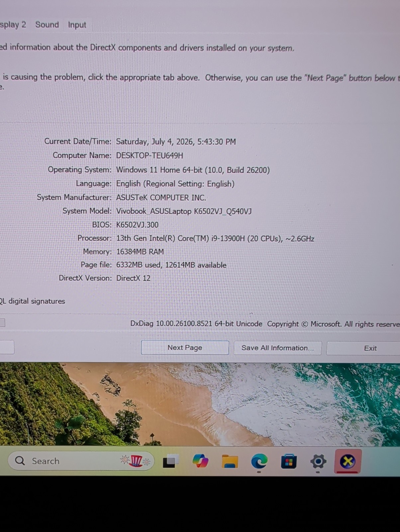Open Microsoft Store from the taskbar
The width and height of the screenshot is (400, 532).
pyautogui.click(x=289, y=462)
